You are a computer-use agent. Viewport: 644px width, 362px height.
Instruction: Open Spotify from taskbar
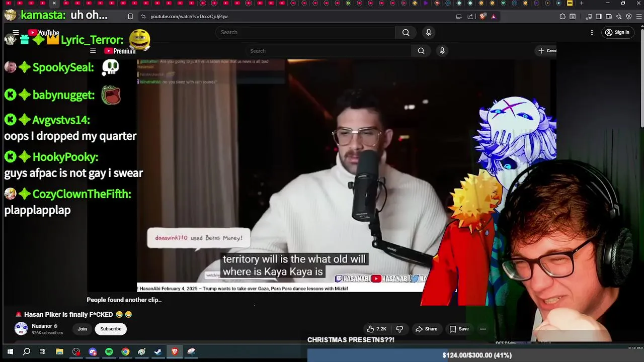click(109, 352)
